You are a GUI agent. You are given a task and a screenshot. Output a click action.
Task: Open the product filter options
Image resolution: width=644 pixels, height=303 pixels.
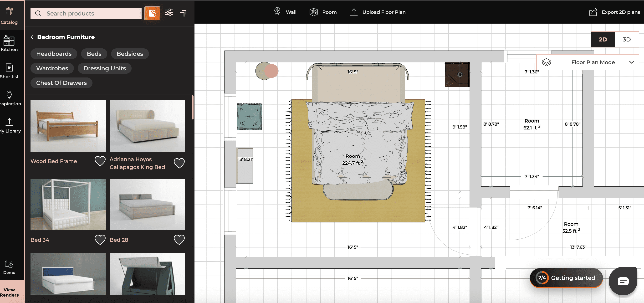169,12
